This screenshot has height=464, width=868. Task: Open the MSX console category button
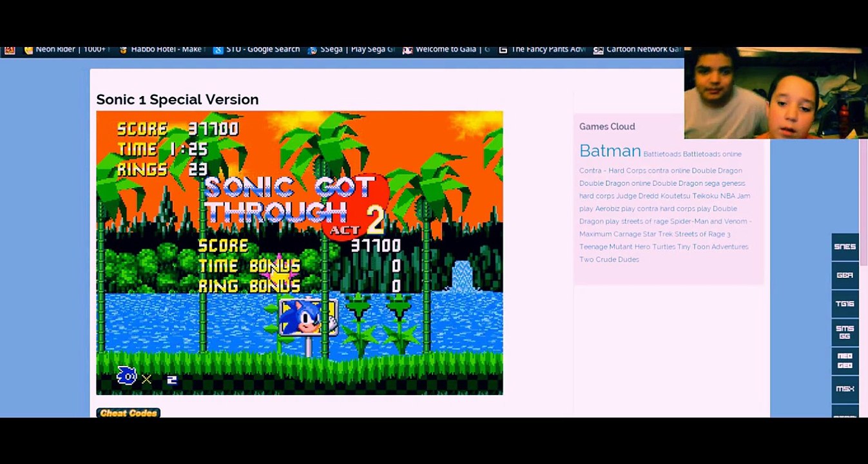[845, 389]
